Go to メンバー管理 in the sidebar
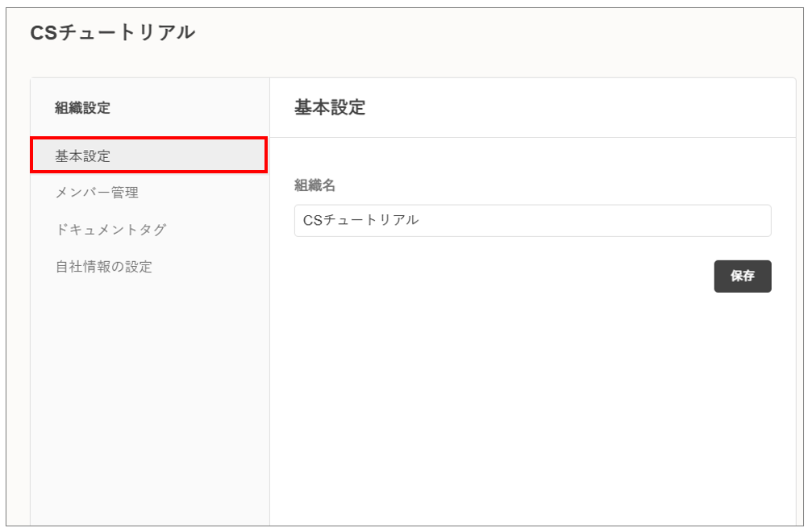 point(97,193)
